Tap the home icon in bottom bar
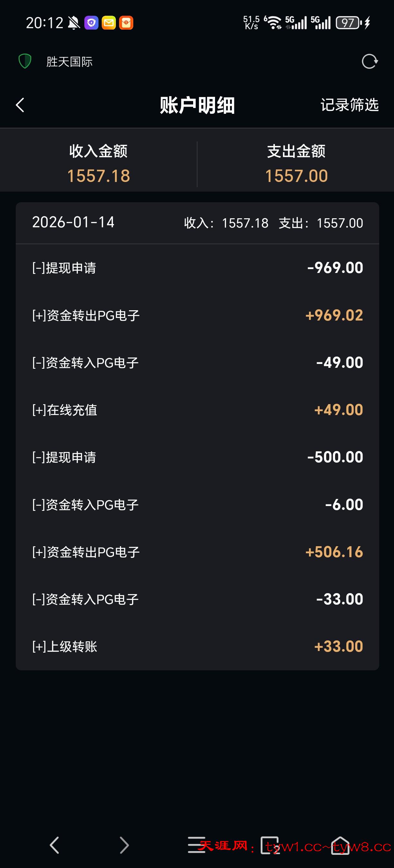Viewport: 394px width, 868px height. pos(340,845)
